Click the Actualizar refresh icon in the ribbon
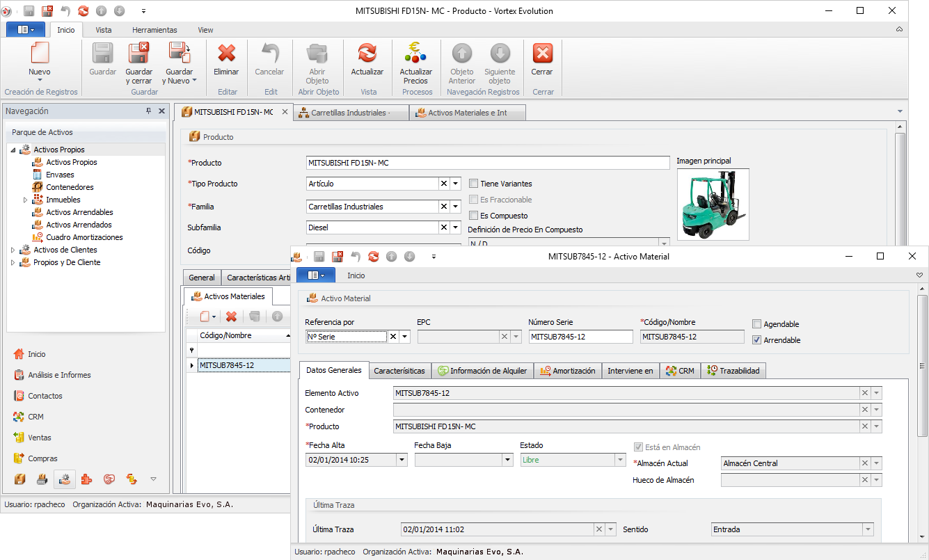Screen dimensions: 929x560 click(x=367, y=53)
